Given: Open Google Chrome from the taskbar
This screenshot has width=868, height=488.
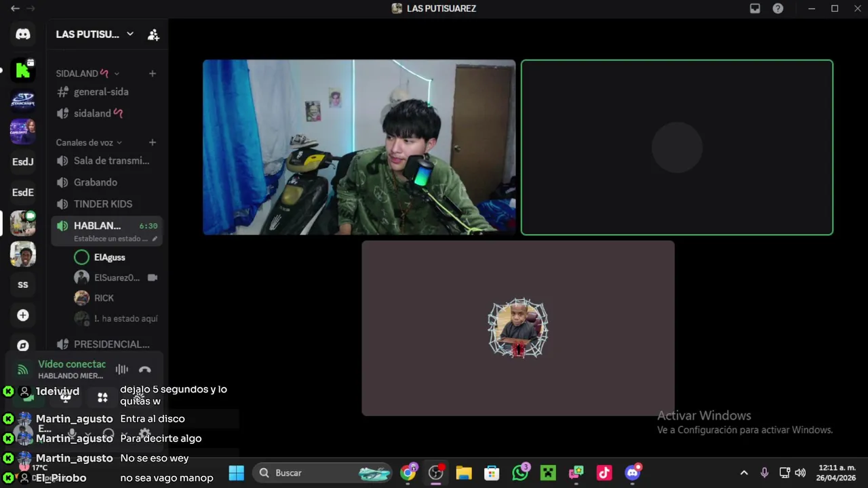Looking at the screenshot, I should (x=408, y=472).
